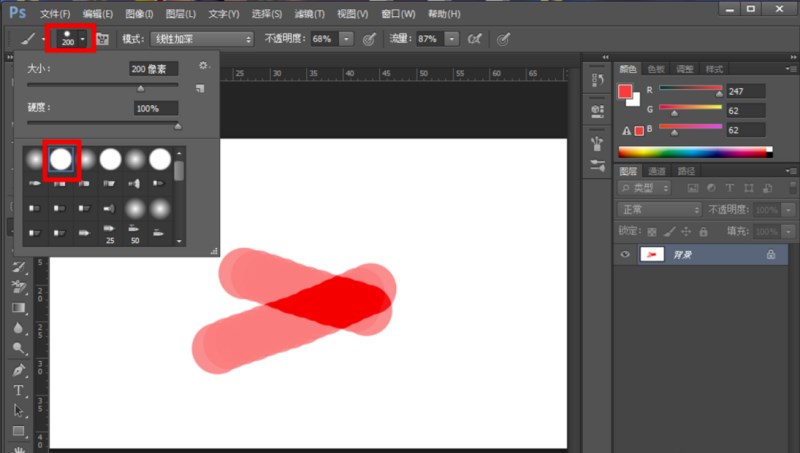The height and width of the screenshot is (453, 800).
Task: Select the Gradient tool in the toolbox
Action: 19,307
